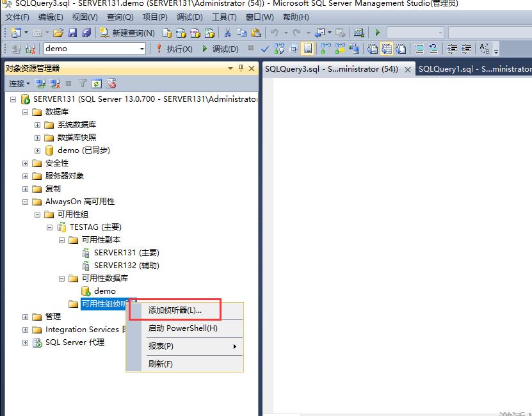Click the 执行(X) execute button
The image size is (532, 416).
(x=174, y=49)
